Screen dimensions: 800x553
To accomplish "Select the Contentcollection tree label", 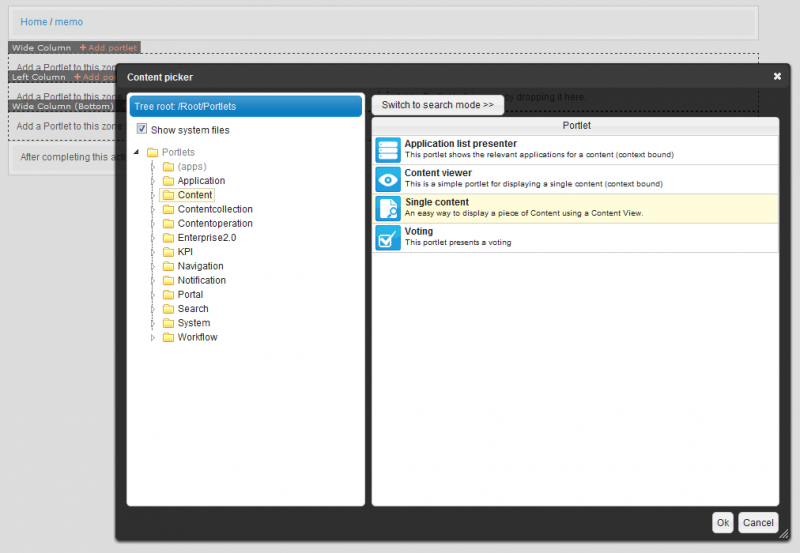I will tap(215, 209).
